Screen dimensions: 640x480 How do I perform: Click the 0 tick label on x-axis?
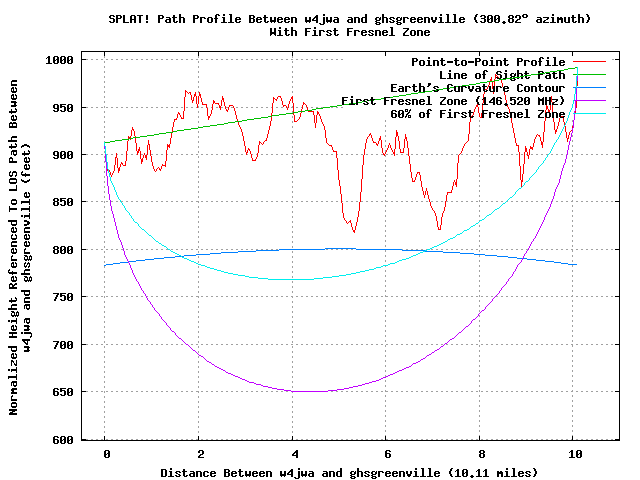tap(106, 452)
